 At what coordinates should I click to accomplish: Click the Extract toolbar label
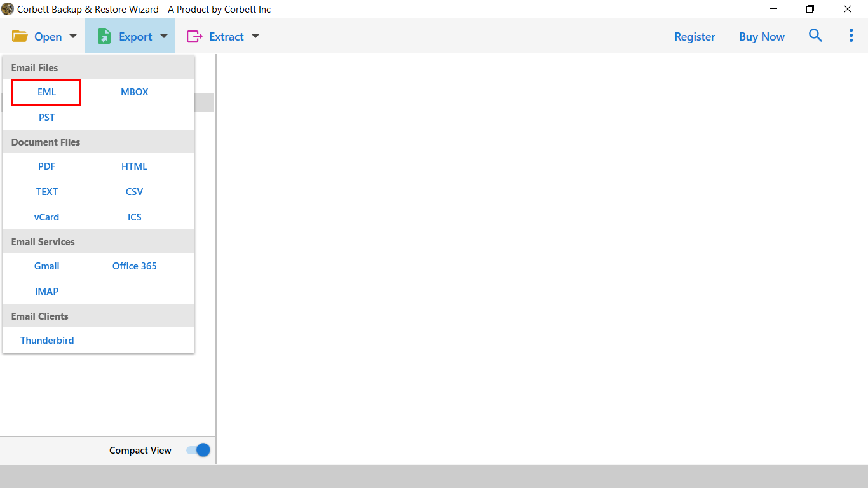(226, 37)
